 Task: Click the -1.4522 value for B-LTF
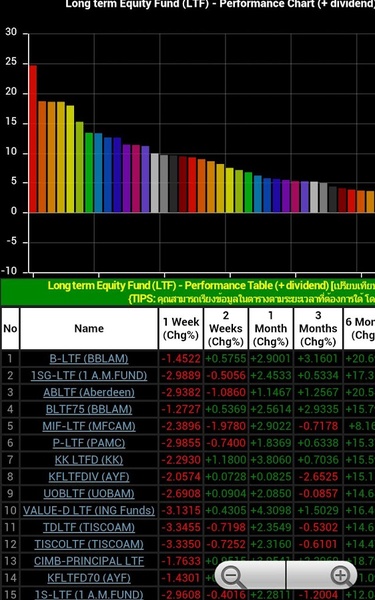[x=181, y=359]
